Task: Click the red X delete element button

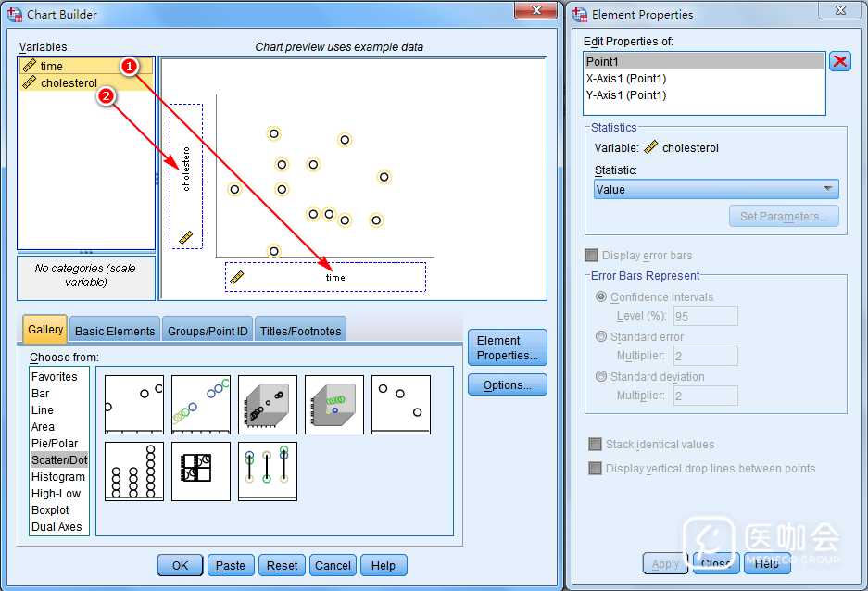Action: 839,62
